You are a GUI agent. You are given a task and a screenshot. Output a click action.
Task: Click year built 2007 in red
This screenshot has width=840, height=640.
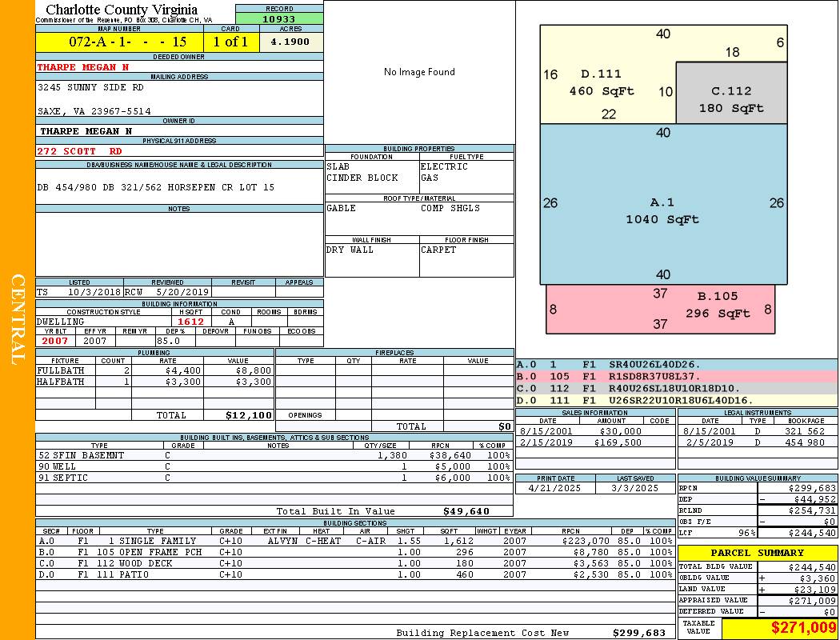coord(55,341)
